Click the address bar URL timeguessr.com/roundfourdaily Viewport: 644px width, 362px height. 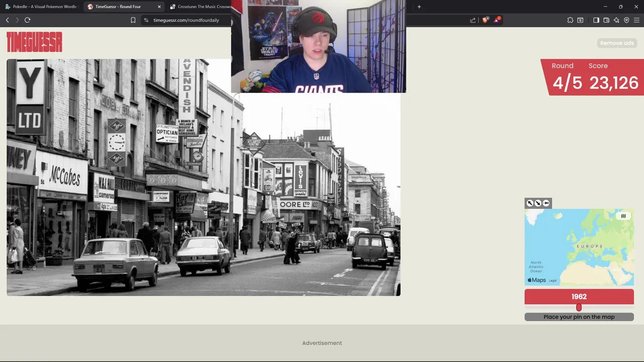(x=186, y=20)
